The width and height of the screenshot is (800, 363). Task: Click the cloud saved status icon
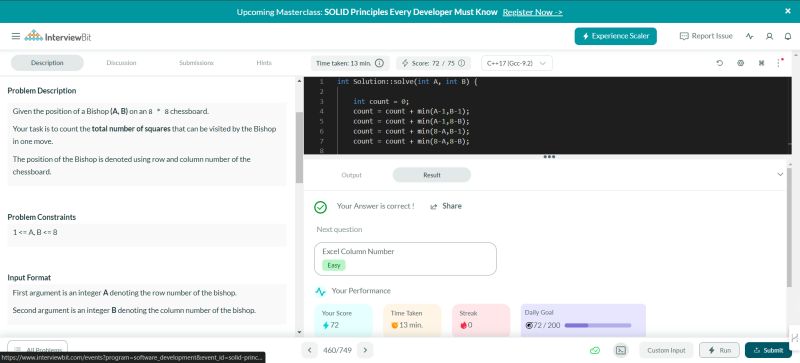pyautogui.click(x=594, y=350)
